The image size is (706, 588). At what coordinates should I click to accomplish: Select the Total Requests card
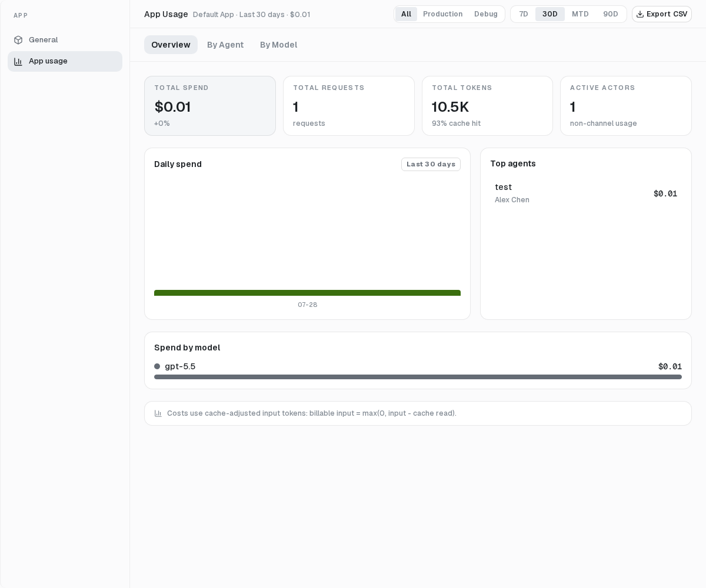tap(349, 106)
